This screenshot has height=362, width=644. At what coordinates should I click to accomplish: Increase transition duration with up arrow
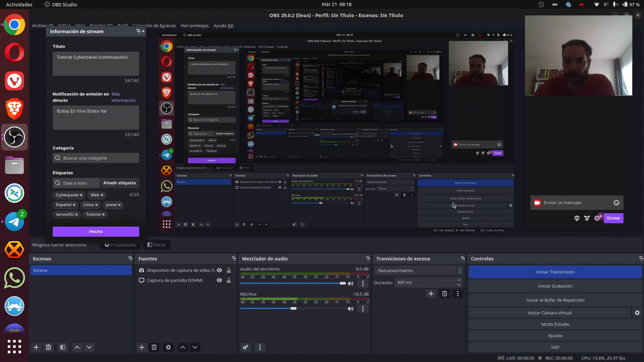point(459,280)
